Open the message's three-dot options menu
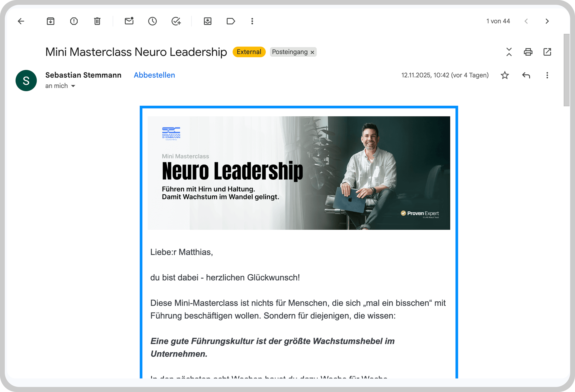 coord(547,75)
